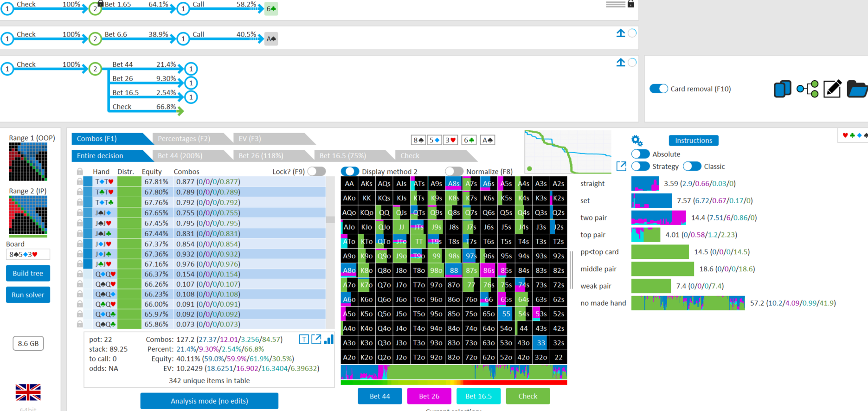Screen dimensions: 868x411
Task: Click magenta Bet 26 legend button
Action: point(429,396)
